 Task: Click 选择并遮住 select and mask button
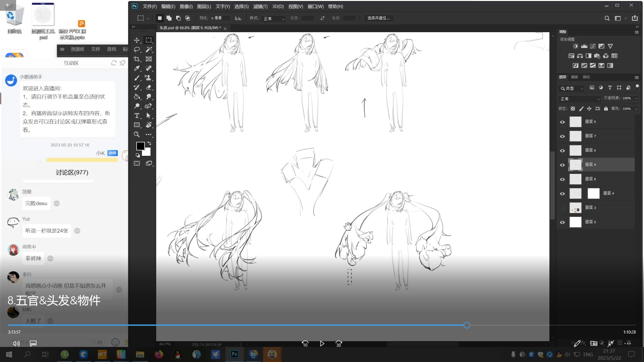(379, 18)
